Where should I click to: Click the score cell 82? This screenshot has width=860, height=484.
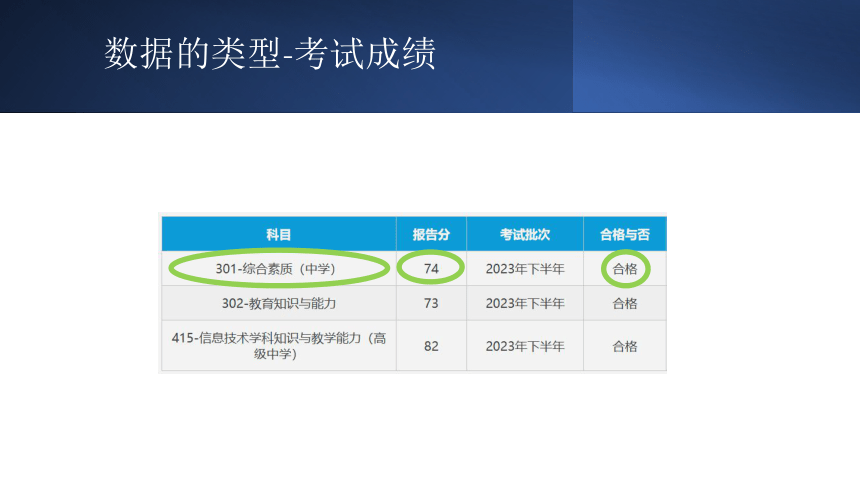pos(431,346)
